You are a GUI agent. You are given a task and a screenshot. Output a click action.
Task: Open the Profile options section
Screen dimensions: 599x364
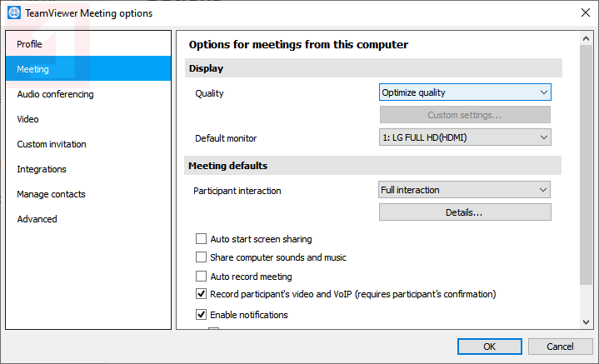(29, 44)
